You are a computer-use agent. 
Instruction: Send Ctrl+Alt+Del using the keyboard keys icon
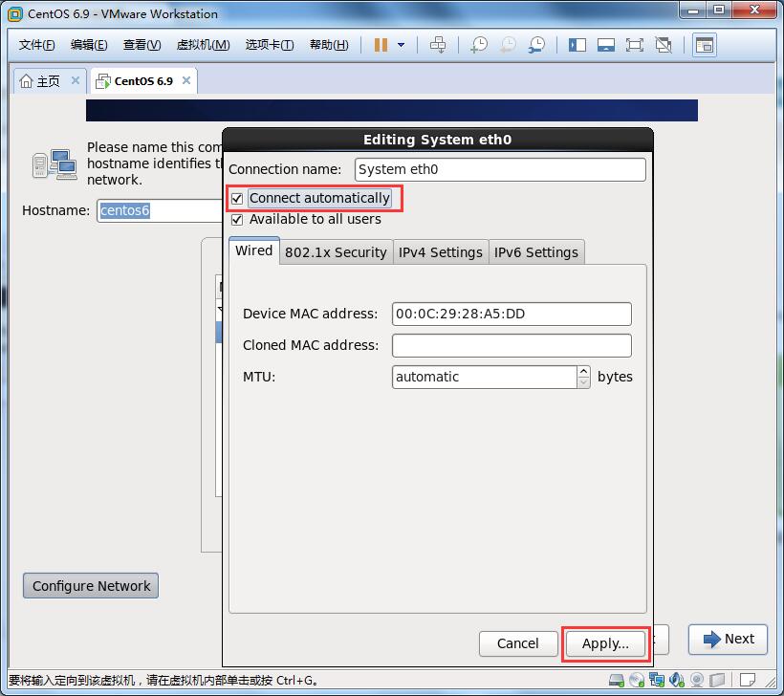[x=438, y=45]
